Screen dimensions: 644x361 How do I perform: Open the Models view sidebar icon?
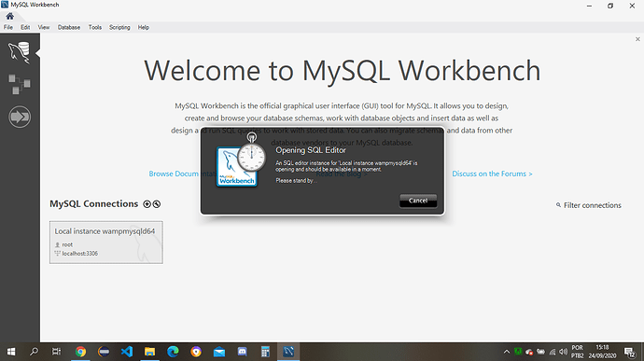coord(20,84)
